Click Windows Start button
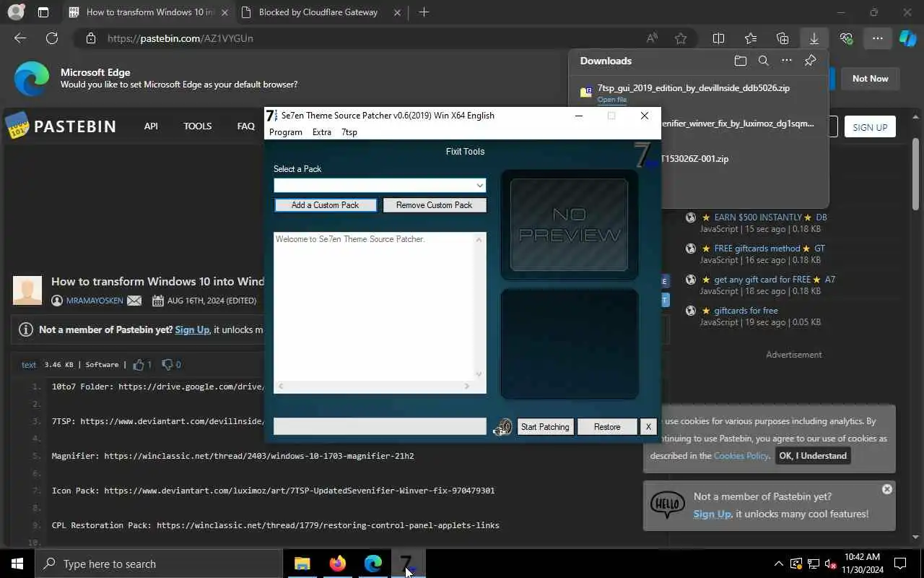Image resolution: width=924 pixels, height=578 pixels. click(x=17, y=564)
